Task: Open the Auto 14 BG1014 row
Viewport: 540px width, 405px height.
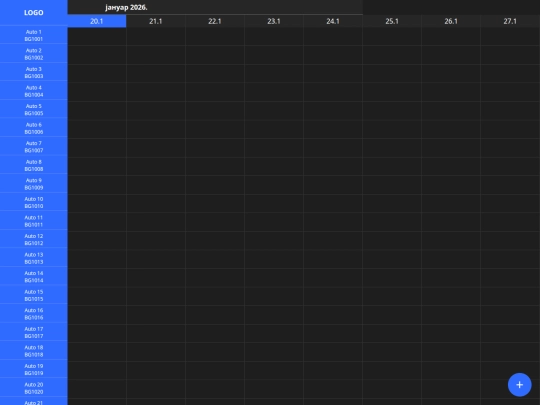Action: pos(34,277)
